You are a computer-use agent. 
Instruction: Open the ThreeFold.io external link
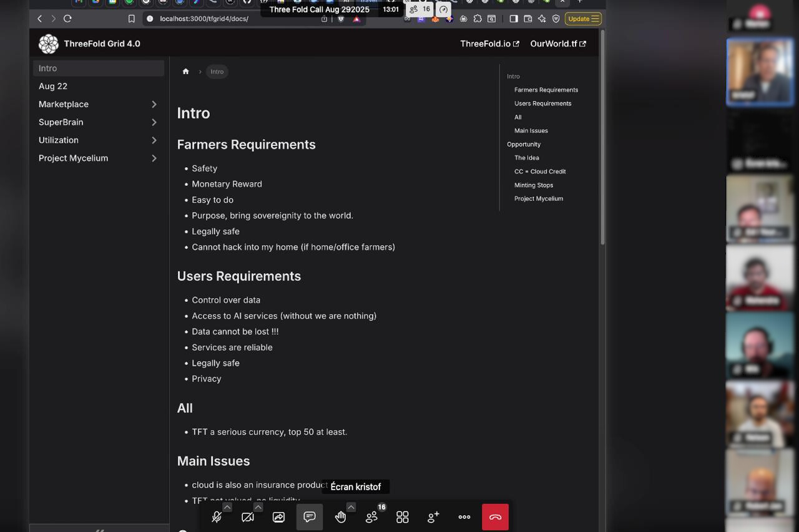point(490,44)
